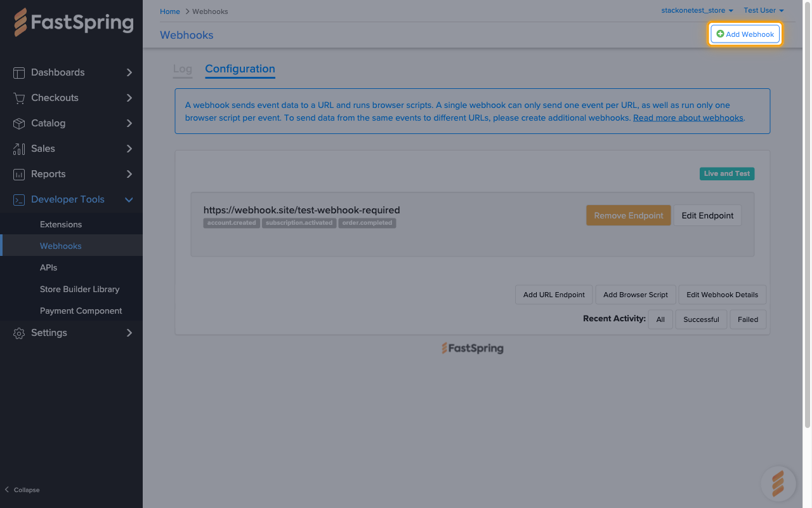Click Edit Webhook Details button
The height and width of the screenshot is (508, 812).
click(x=723, y=295)
